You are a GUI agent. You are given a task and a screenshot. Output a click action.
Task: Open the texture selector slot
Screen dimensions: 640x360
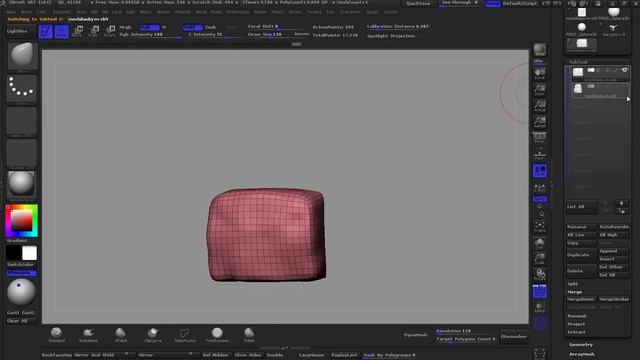pyautogui.click(x=22, y=153)
